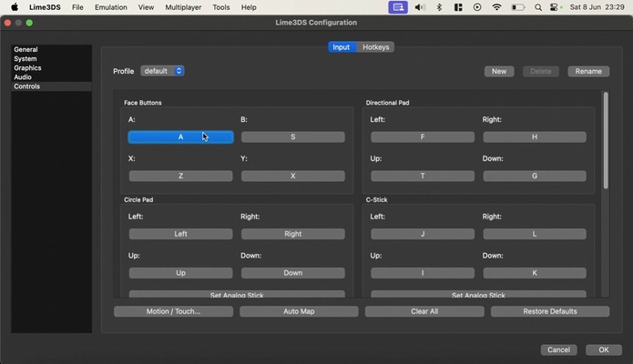Screen dimensions: 633x364
Task: Rebind Circle Pad Left binding
Action: (x=180, y=234)
